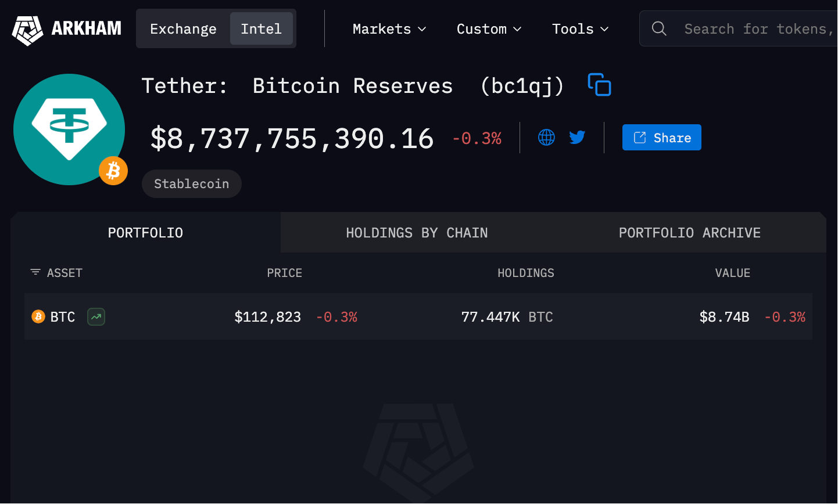Click the Share button
The width and height of the screenshot is (838, 504).
point(661,137)
